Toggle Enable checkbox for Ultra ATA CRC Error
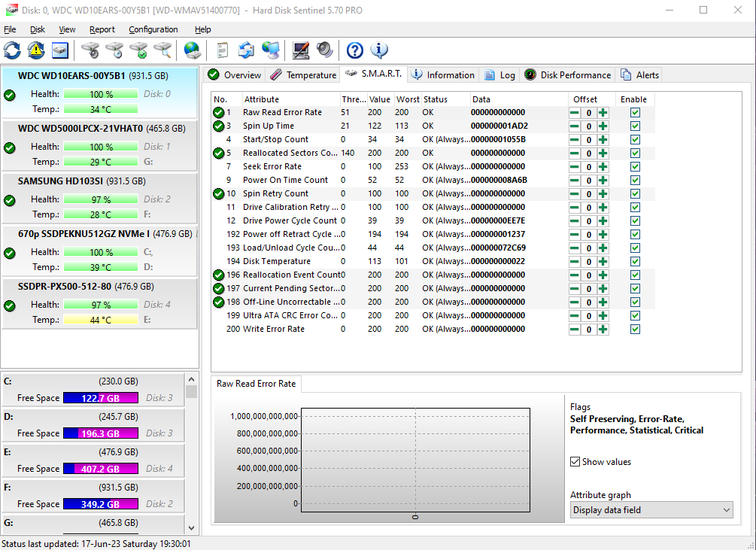The height and width of the screenshot is (550, 756). click(x=635, y=316)
